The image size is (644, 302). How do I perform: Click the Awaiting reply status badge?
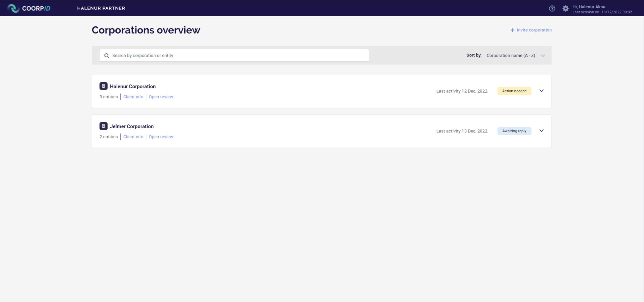(x=514, y=131)
